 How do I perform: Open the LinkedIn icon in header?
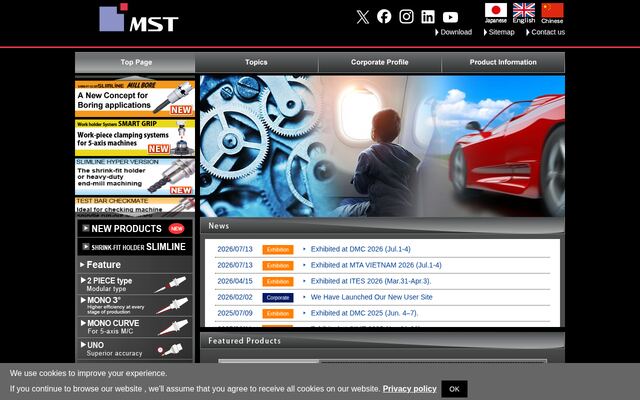click(428, 17)
